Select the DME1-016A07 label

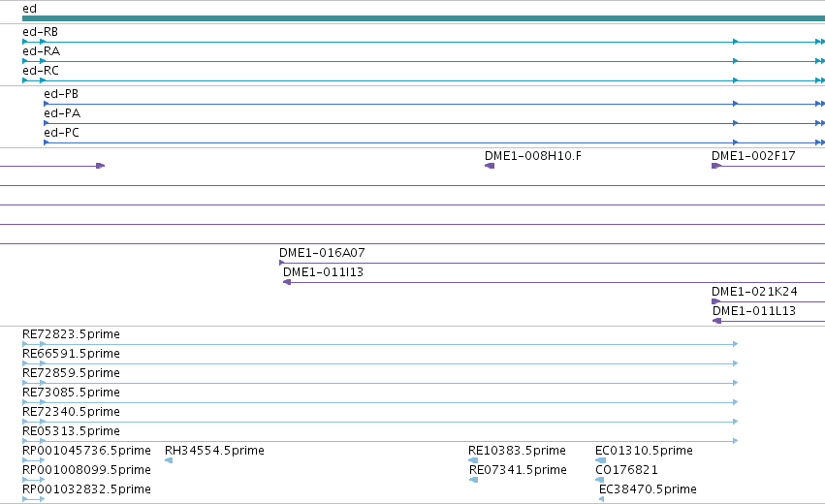coord(322,253)
